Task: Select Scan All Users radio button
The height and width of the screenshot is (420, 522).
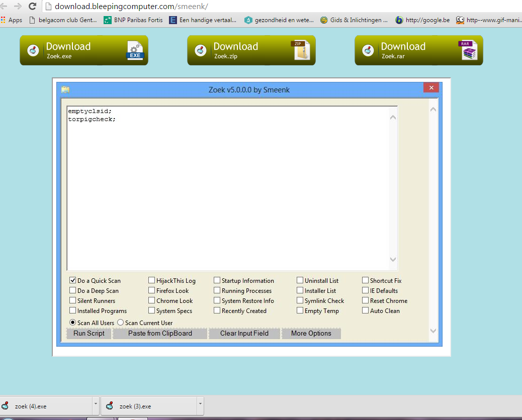Action: tap(72, 322)
